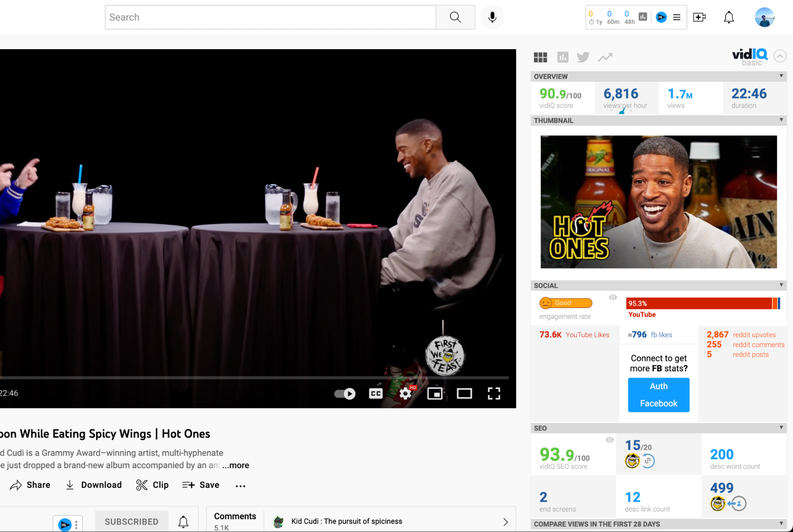793x532 pixels.
Task: Start voice search with the microphone icon
Action: [x=492, y=17]
